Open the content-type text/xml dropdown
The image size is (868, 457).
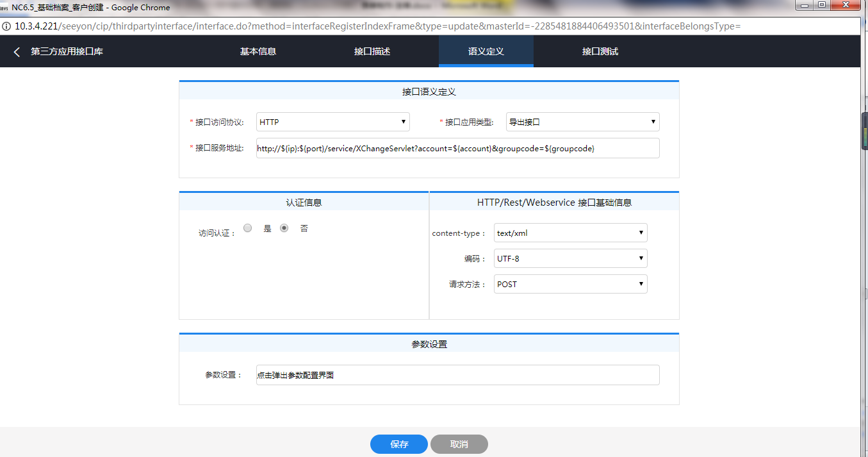coord(570,233)
